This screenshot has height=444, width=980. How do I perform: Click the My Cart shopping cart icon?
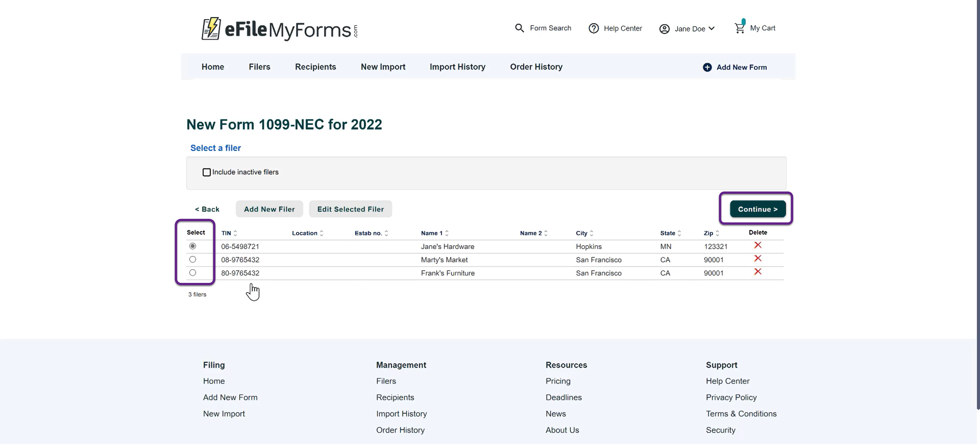tap(739, 28)
